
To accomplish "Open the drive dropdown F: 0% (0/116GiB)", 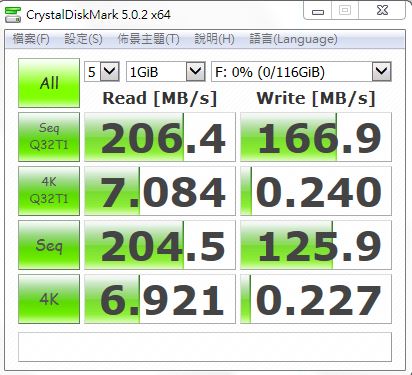I will (301, 72).
